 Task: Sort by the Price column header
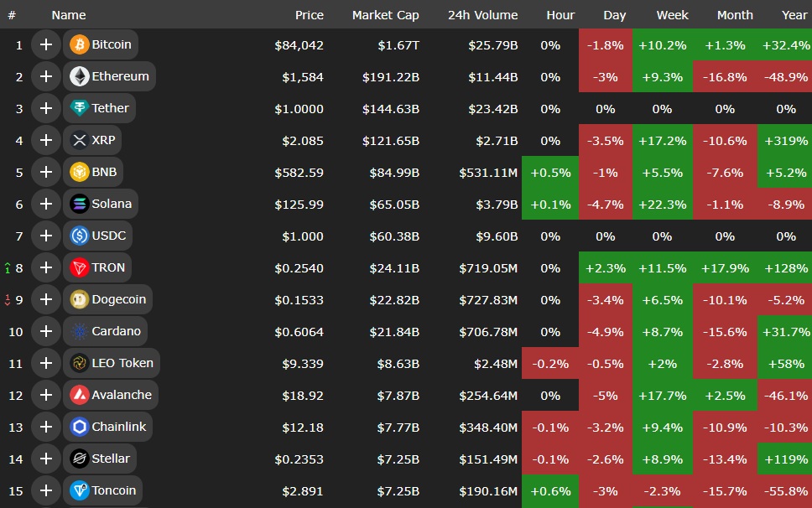[309, 15]
